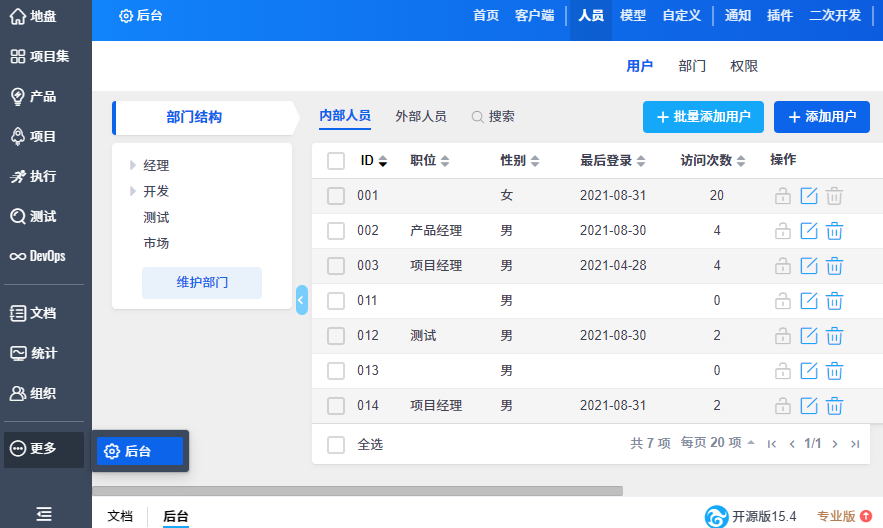Delete user 012 with trash icon
The height and width of the screenshot is (528, 883).
835,336
